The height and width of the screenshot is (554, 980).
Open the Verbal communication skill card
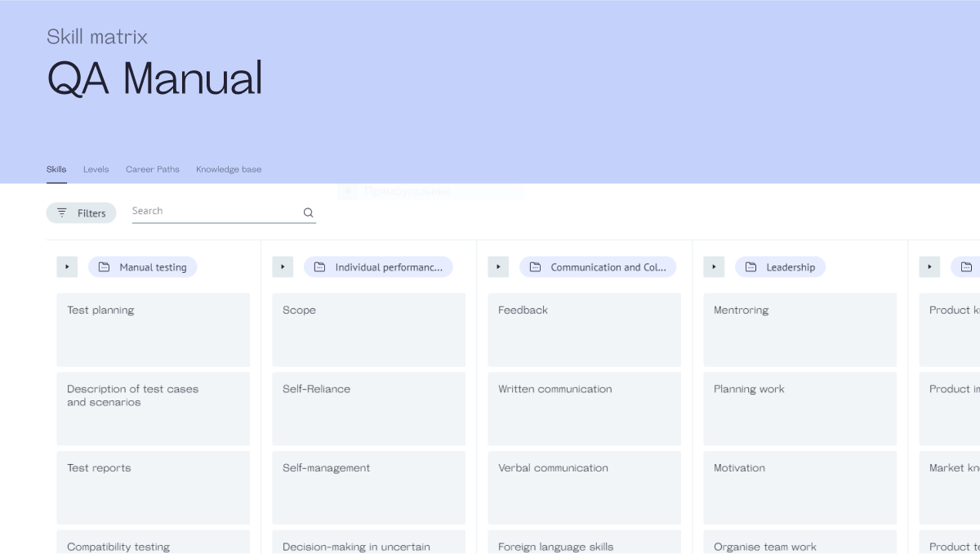[584, 488]
